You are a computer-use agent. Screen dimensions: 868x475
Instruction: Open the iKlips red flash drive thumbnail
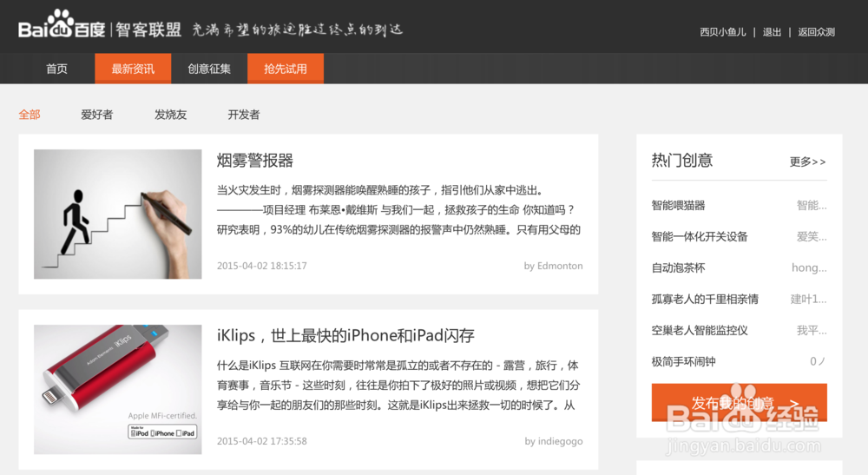(118, 389)
